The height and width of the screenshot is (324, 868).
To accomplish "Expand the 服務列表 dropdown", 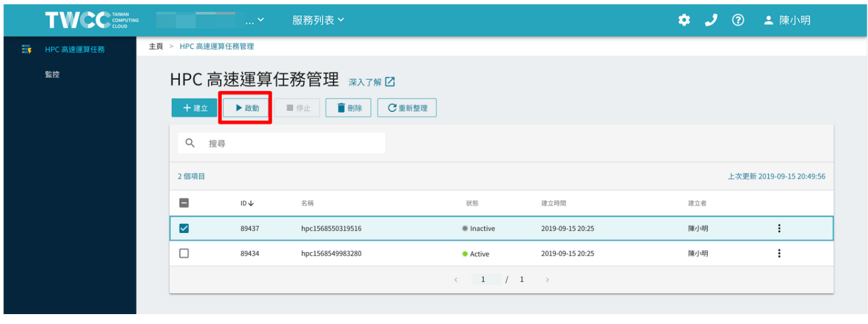I will tap(318, 20).
